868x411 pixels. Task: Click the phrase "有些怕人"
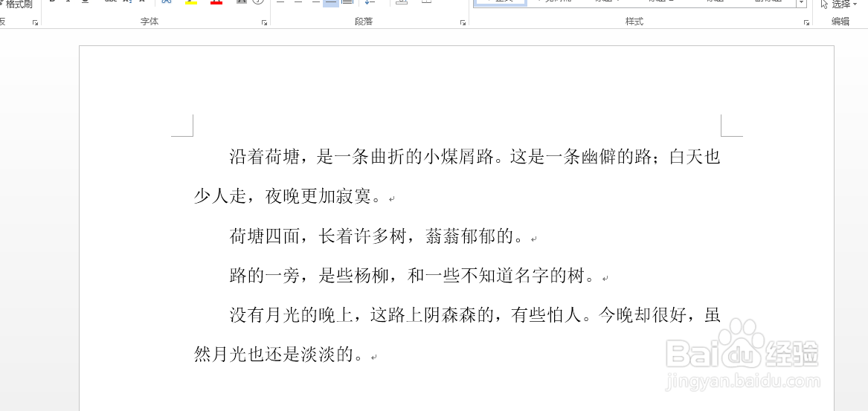point(547,315)
